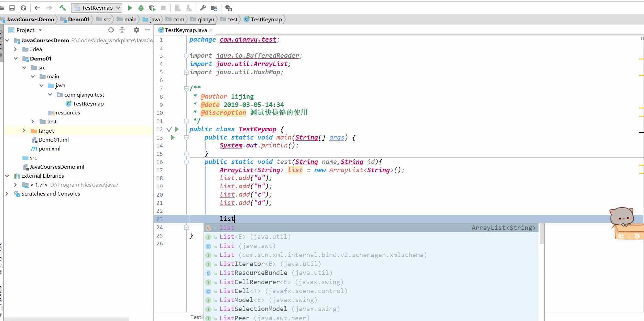
Task: Navigate back with the left arrow
Action: pyautogui.click(x=37, y=8)
